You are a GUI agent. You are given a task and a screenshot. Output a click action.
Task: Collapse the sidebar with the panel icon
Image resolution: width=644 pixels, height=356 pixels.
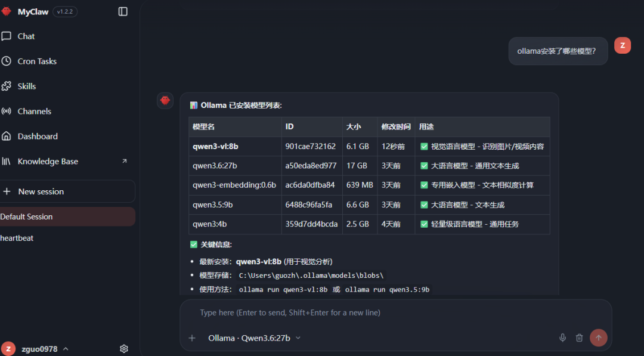coord(123,11)
